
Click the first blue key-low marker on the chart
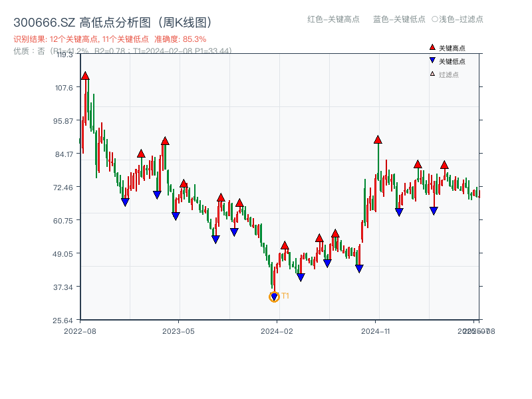125,202
